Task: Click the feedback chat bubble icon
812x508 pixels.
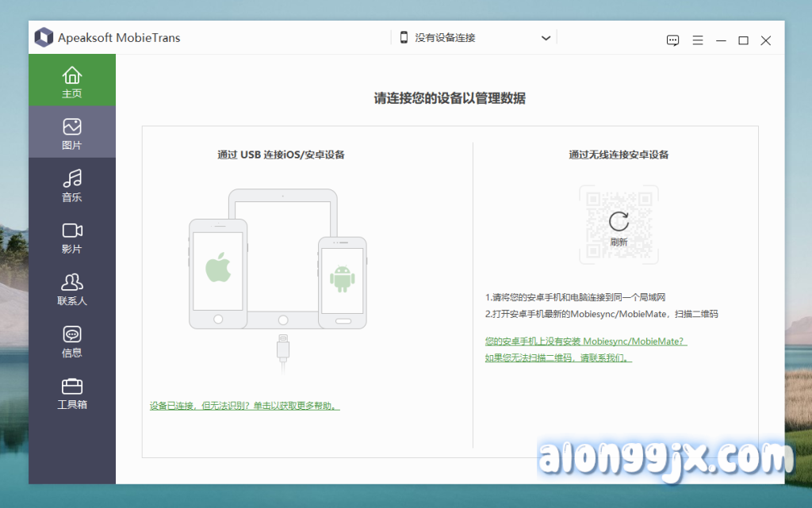Action: 672,40
